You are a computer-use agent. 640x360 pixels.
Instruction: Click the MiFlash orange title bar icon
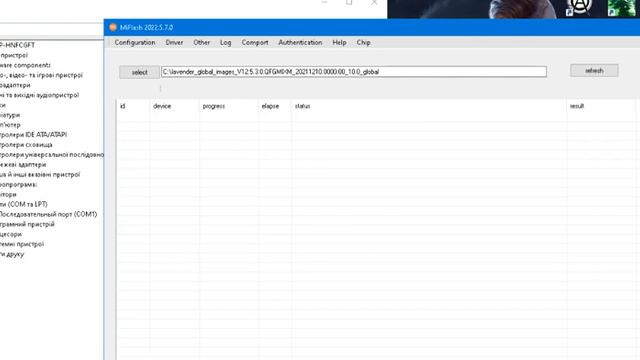point(113,27)
